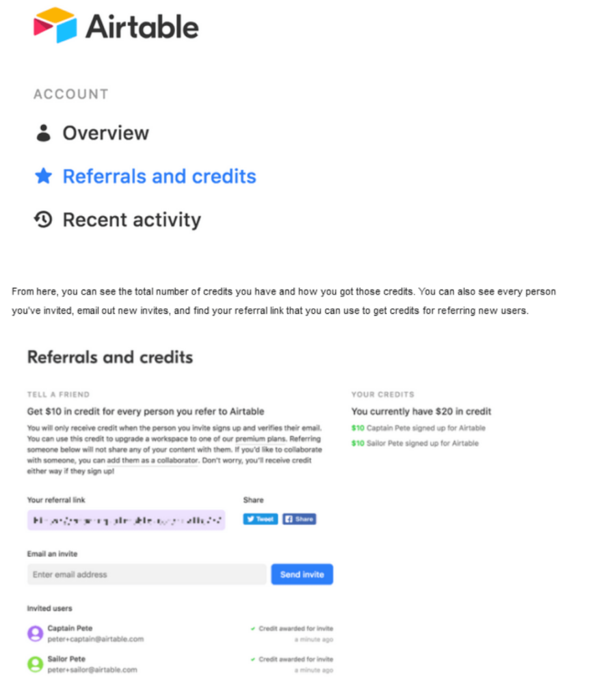Open Recent activity section
Viewport: 593px width, 700px height.
point(131,219)
